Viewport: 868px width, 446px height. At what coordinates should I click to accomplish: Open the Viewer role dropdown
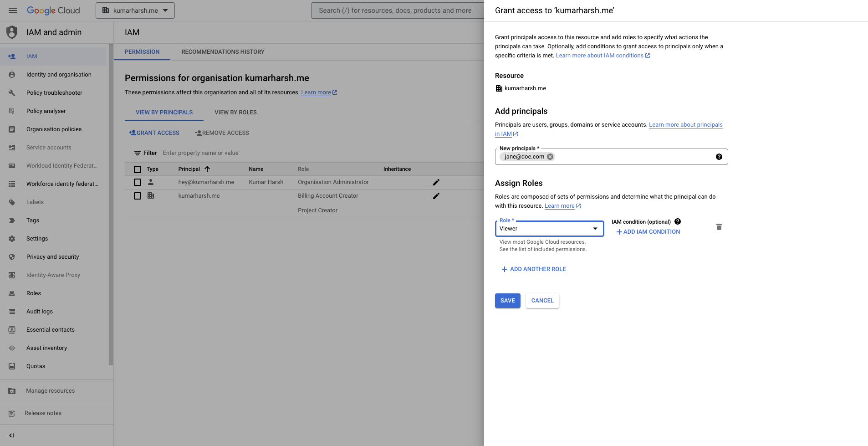(594, 228)
